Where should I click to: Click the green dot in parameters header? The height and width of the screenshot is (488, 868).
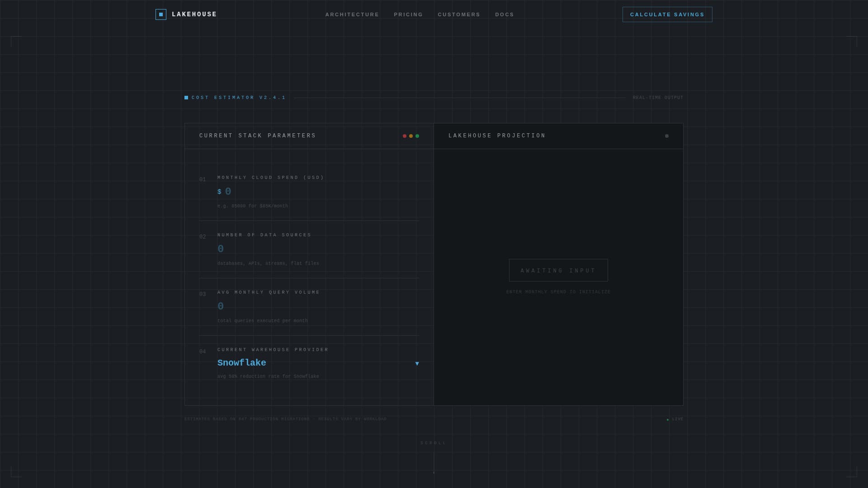[x=417, y=136]
